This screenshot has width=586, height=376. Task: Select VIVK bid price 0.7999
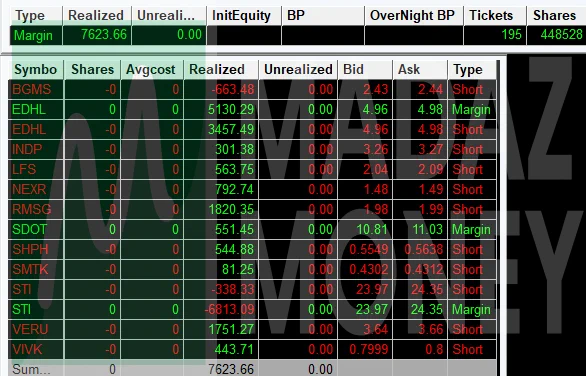[368, 349]
